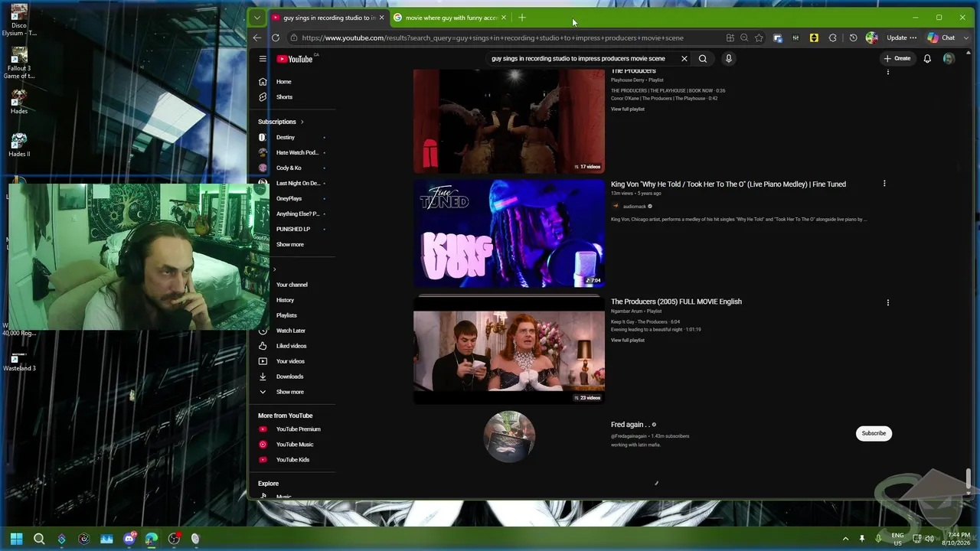
Task: Open The Producers (2005) FULL MOVIE thumbnail
Action: pos(509,351)
